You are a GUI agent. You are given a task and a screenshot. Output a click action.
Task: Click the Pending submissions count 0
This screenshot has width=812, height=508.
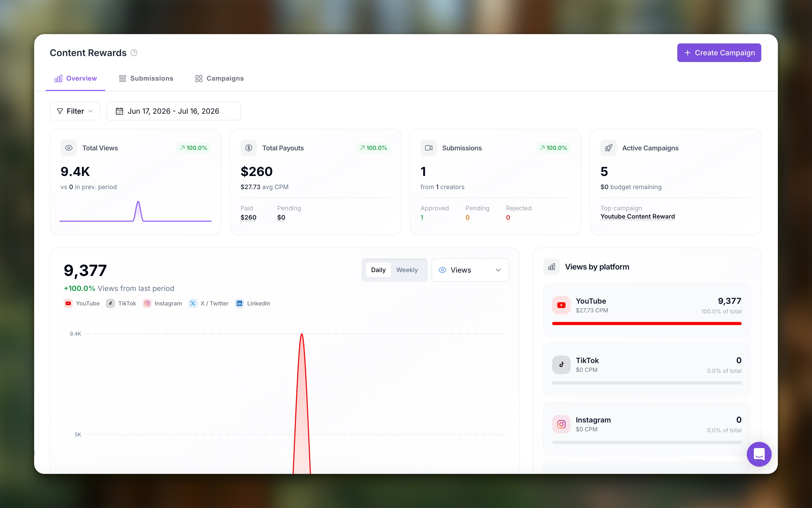(467, 217)
